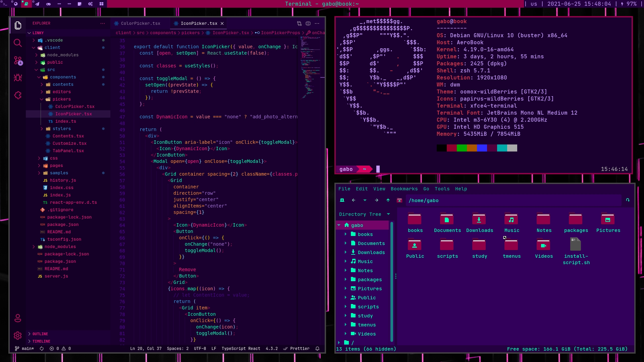Collapse the pickers folder
This screenshot has width=644, height=362.
[62, 99]
